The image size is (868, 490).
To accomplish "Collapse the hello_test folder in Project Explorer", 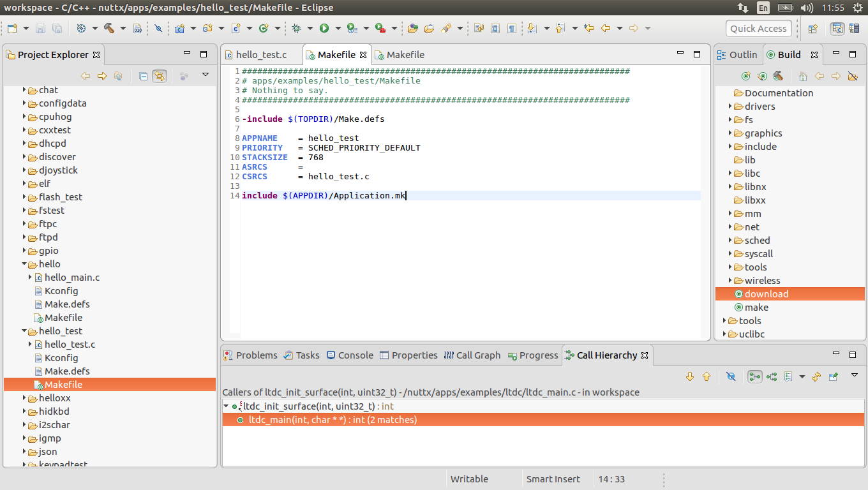I will [25, 331].
